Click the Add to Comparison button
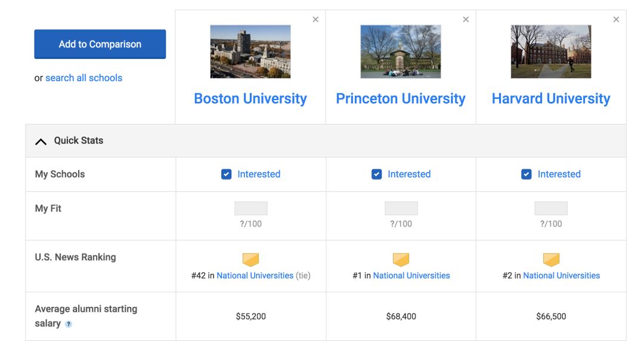 [x=100, y=44]
